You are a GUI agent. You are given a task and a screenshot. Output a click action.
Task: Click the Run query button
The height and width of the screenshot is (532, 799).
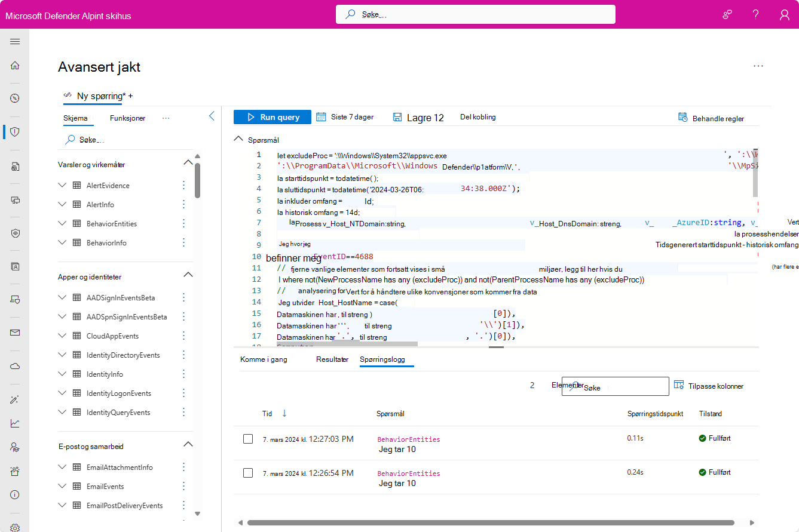(273, 117)
